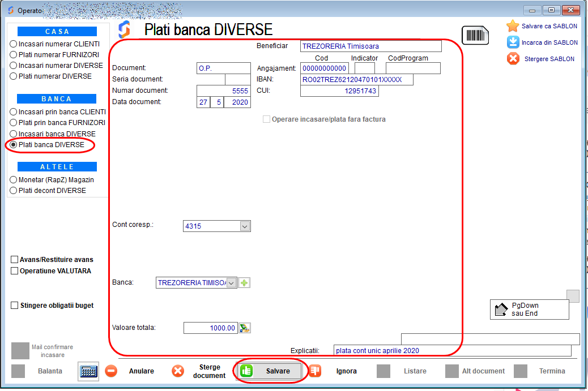Viewport: 588px width, 391px height.
Task: Click the star Salvare ca SABLON icon
Action: coord(513,26)
